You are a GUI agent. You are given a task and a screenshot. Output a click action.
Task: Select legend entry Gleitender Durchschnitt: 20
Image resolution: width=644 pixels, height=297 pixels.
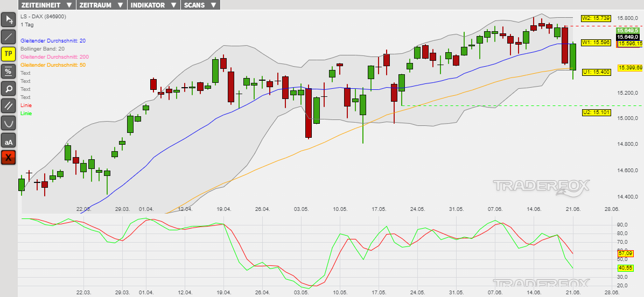click(x=53, y=40)
